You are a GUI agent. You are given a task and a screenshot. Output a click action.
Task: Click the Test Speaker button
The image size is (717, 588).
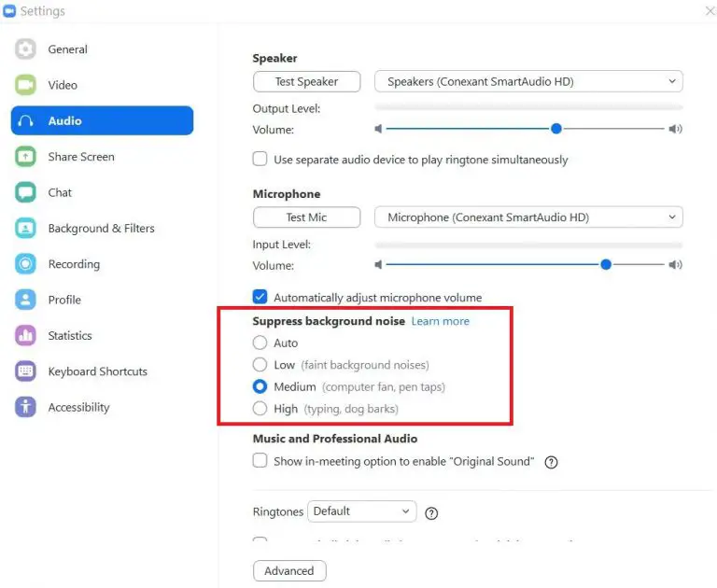coord(306,81)
